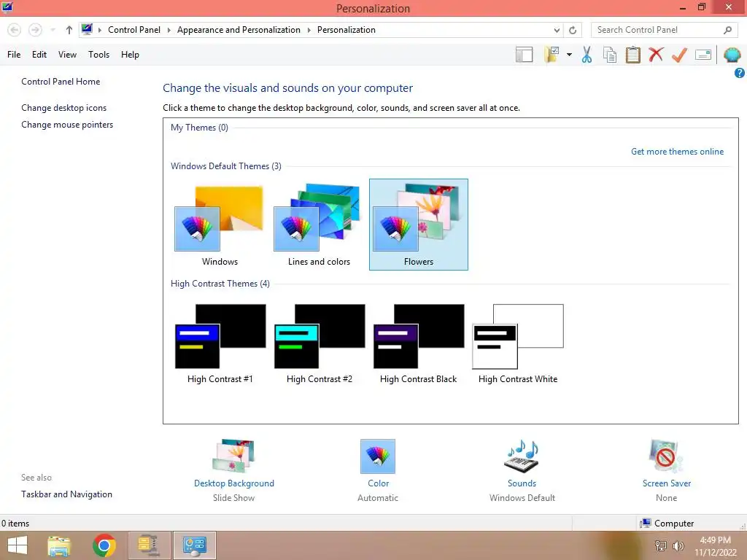Image resolution: width=747 pixels, height=560 pixels.
Task: Go back with the Back arrow
Action: pyautogui.click(x=15, y=30)
